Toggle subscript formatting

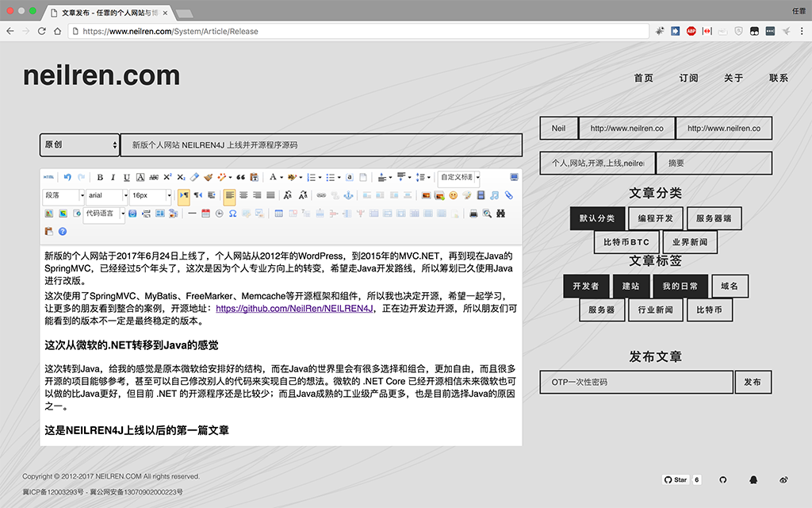(x=181, y=177)
